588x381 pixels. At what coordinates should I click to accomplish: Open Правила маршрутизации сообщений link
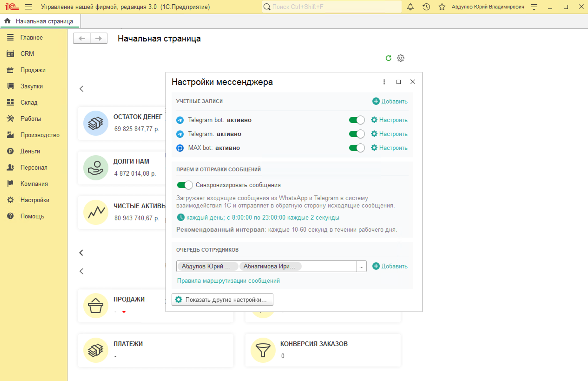(x=228, y=280)
